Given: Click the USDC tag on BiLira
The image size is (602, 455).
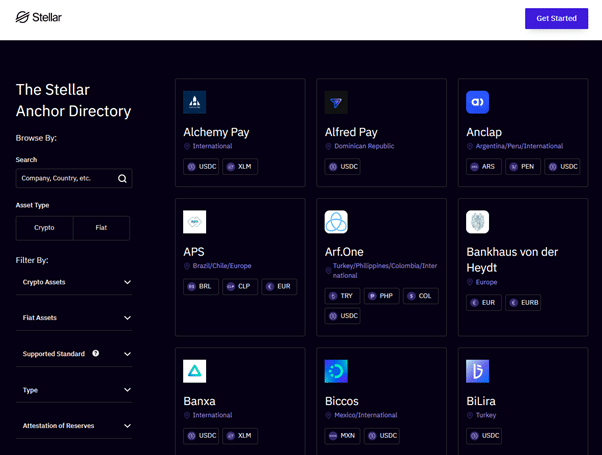Looking at the screenshot, I should pyautogui.click(x=484, y=436).
